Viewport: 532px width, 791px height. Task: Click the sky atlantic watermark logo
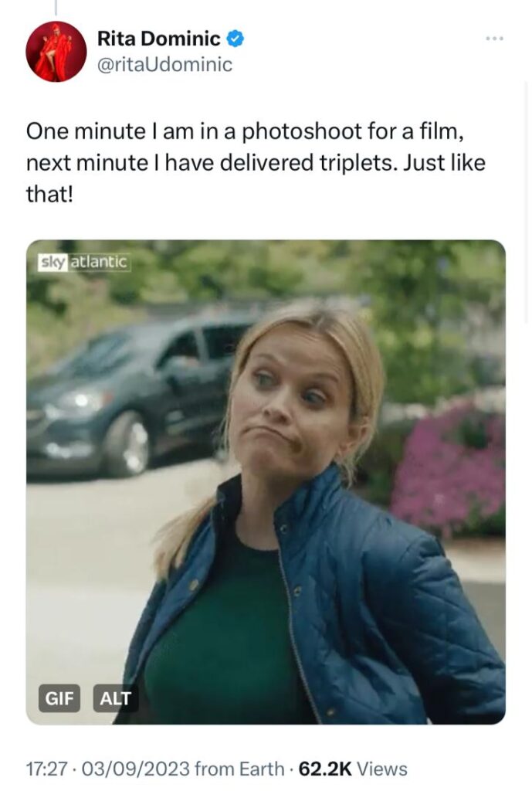(x=84, y=263)
